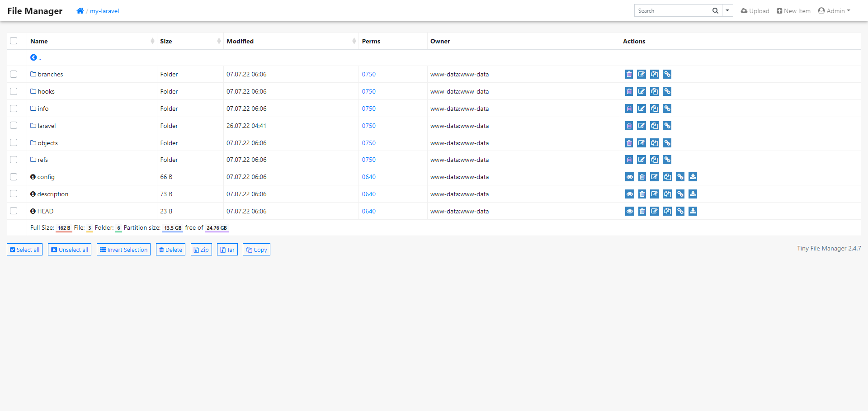Go to home via the house icon
This screenshot has width=868, height=411.
(80, 10)
